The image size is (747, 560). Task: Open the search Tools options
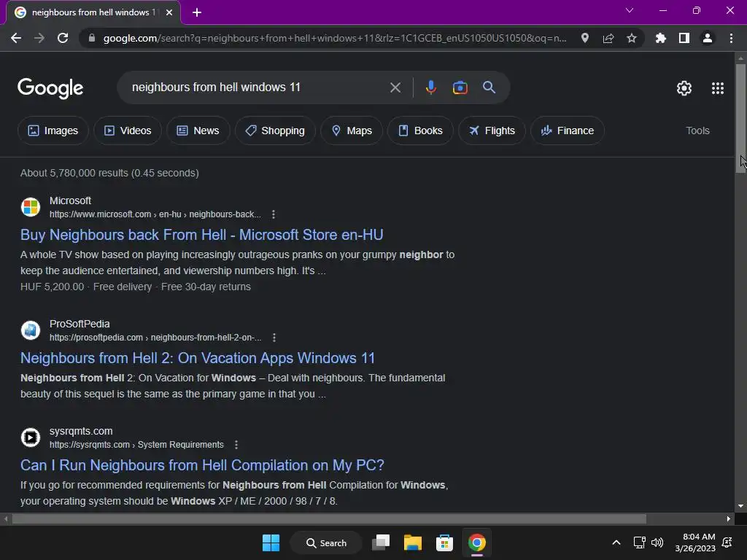tap(697, 131)
